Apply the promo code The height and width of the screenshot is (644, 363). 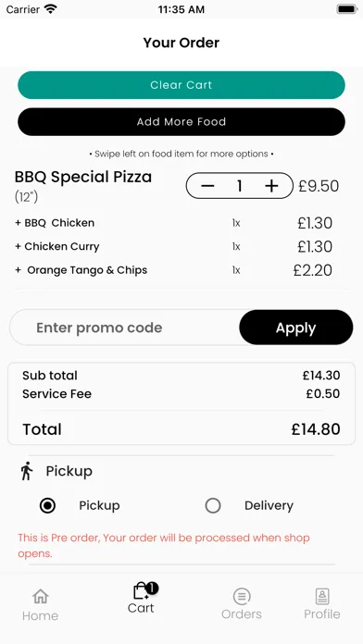[x=296, y=328]
